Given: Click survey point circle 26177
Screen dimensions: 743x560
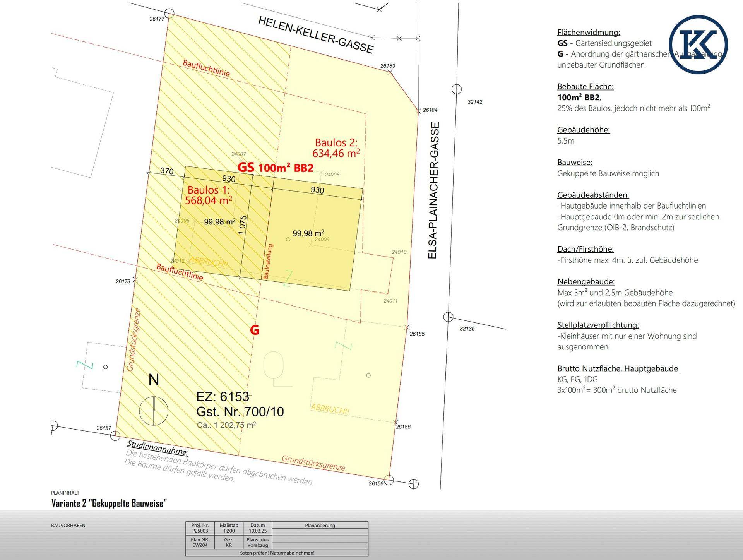Looking at the screenshot, I should tap(169, 14).
